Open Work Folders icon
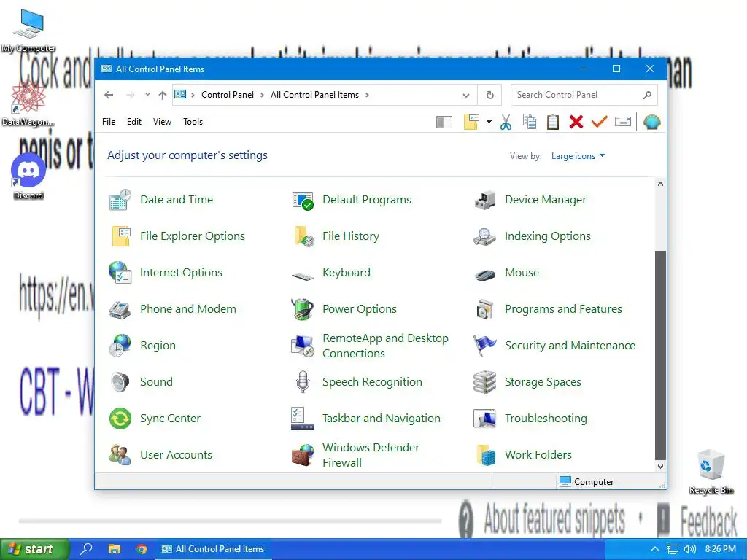 pos(485,455)
